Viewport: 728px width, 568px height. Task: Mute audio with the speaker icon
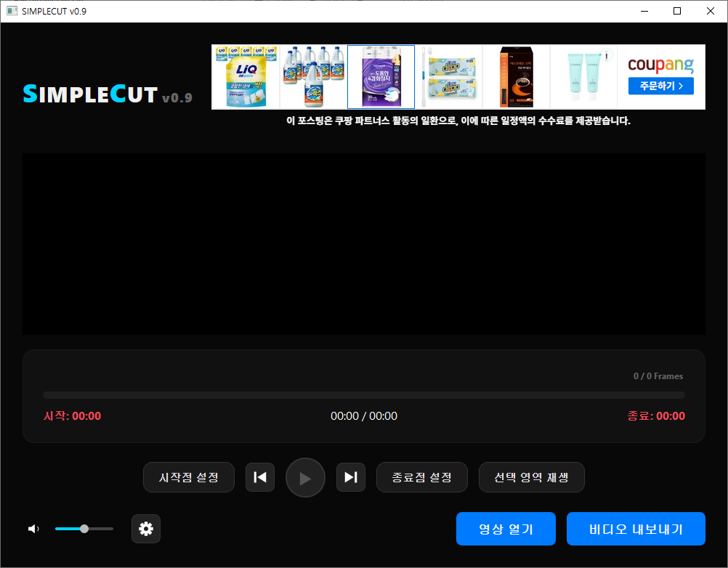click(33, 529)
